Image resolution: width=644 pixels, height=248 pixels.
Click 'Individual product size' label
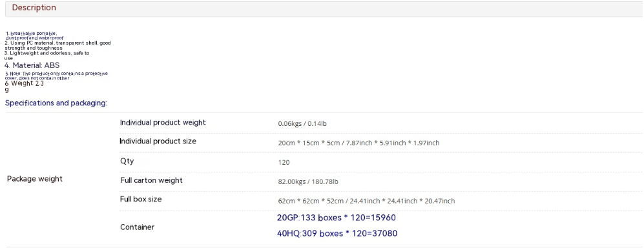click(x=158, y=141)
